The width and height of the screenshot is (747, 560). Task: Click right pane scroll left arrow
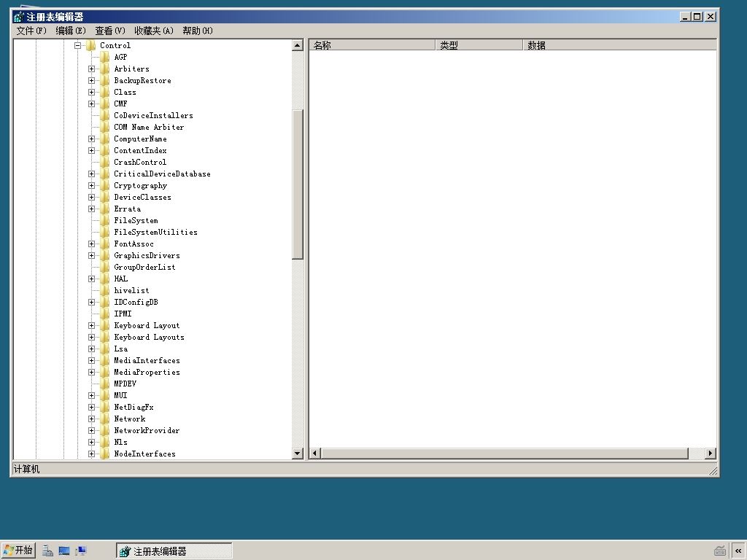click(x=315, y=454)
